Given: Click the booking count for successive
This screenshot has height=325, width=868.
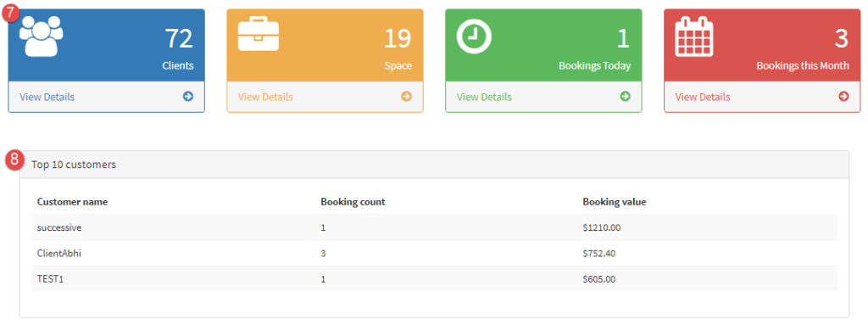Looking at the screenshot, I should [x=323, y=227].
